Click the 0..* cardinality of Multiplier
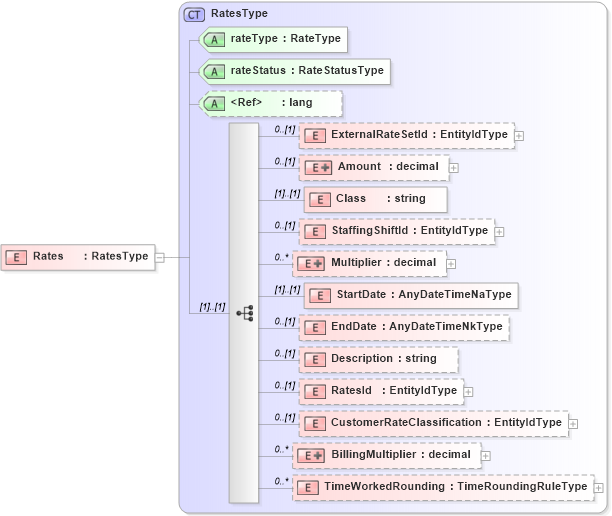612x516 pixels. 281,257
